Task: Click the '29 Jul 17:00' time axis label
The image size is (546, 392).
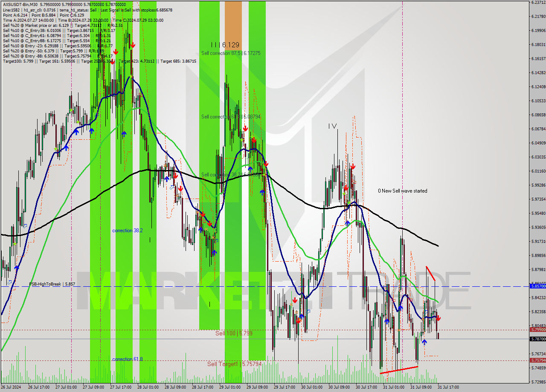Action: [x=284, y=387]
